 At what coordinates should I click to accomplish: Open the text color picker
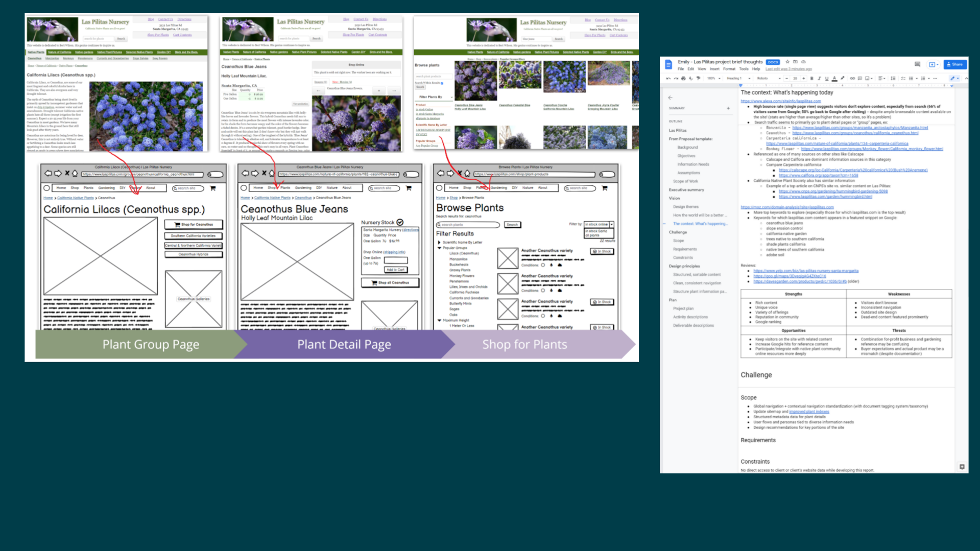tap(834, 78)
